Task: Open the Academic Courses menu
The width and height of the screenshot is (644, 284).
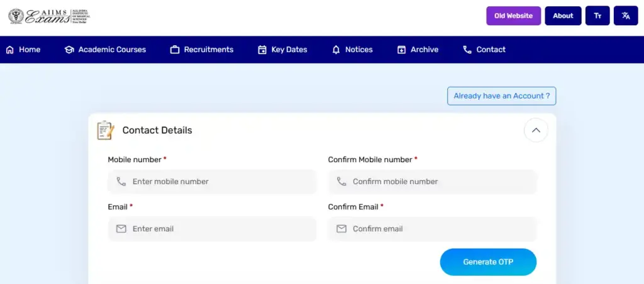Action: [x=105, y=50]
